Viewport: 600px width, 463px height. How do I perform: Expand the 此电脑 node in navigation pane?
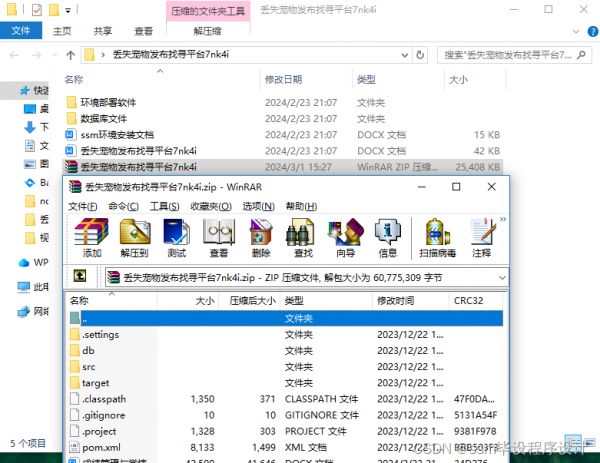9,286
